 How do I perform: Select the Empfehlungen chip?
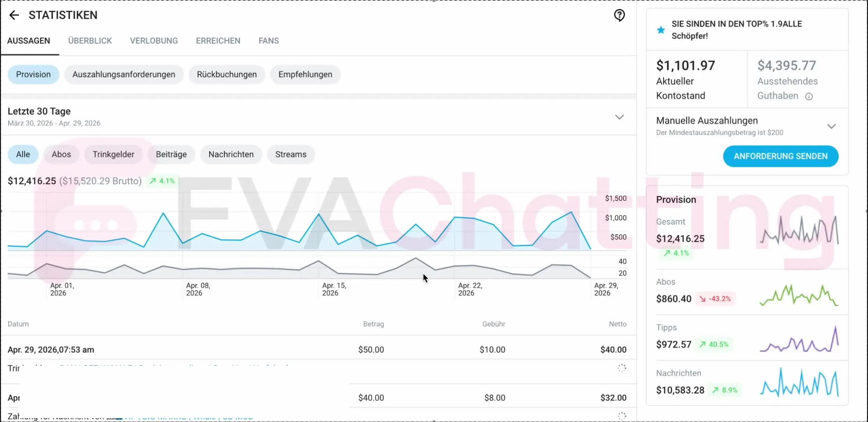(x=305, y=74)
